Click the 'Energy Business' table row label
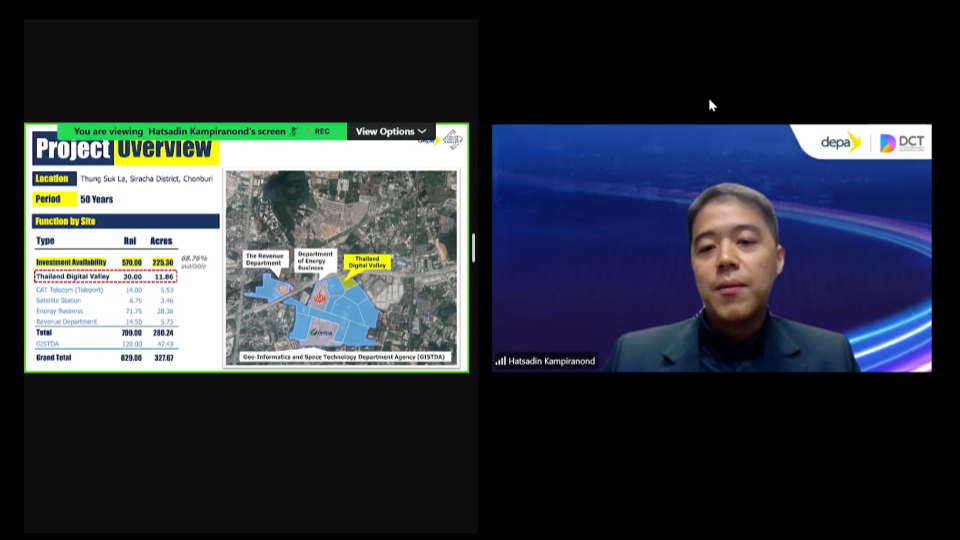The width and height of the screenshot is (960, 540). [59, 311]
